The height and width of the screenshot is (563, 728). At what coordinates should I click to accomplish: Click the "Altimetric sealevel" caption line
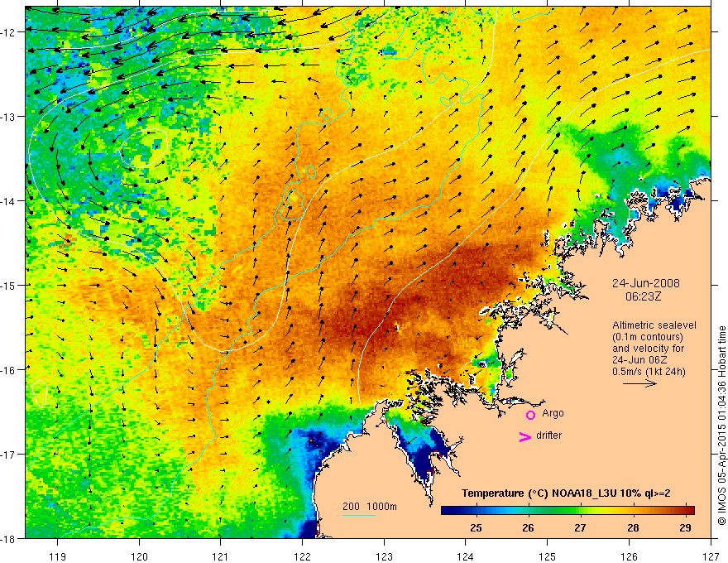coord(654,325)
